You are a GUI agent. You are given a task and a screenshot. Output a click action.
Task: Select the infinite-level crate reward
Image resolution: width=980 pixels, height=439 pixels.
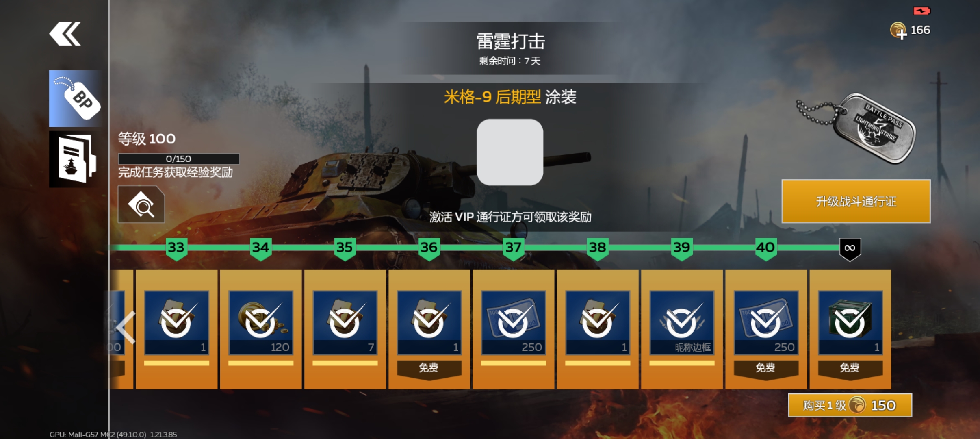pos(850,329)
